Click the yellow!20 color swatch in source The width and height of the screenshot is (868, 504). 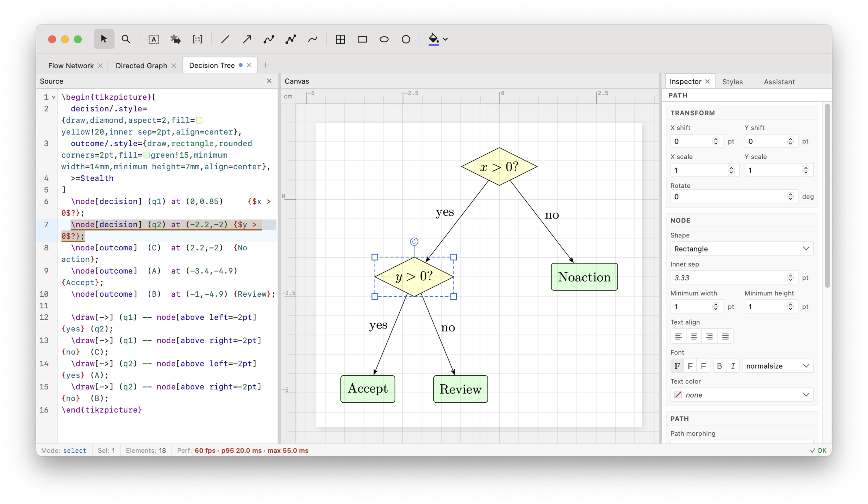tap(199, 120)
